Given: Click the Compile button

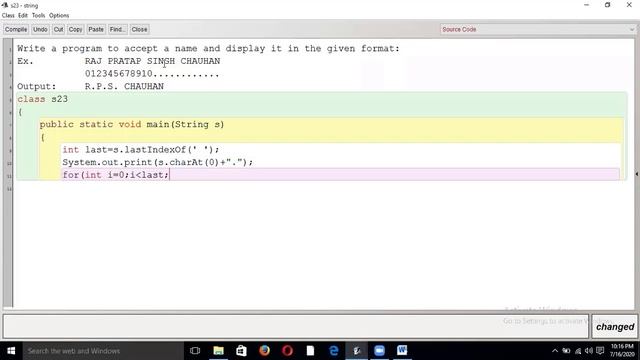Looking at the screenshot, I should 16,29.
